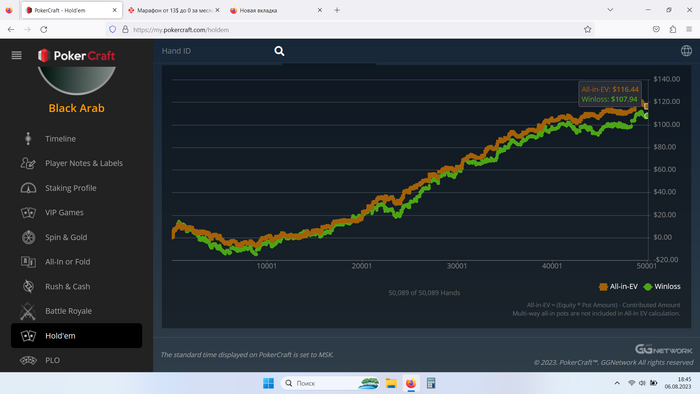Click the Firefox taskbar icon
Screen dimensions: 700x394
pos(411,383)
